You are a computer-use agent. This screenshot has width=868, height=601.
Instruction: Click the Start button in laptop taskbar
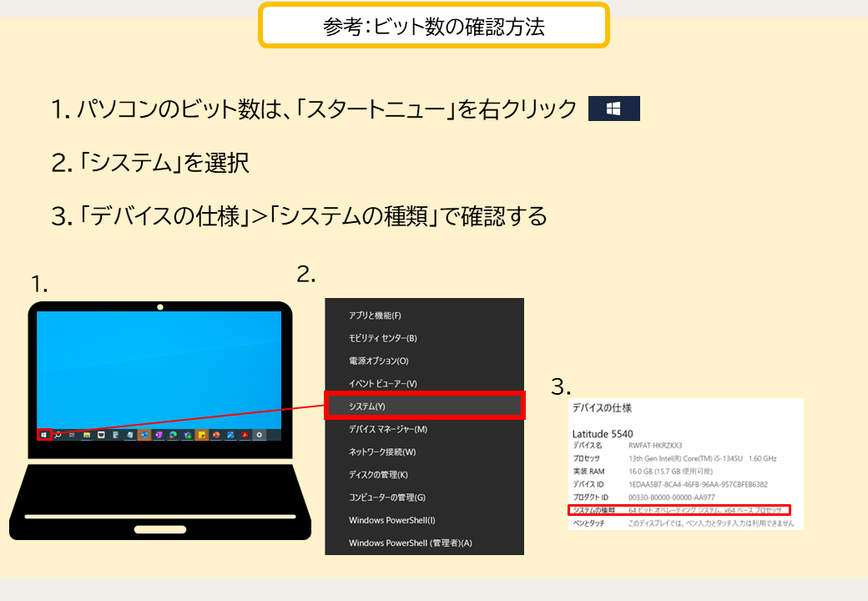coord(43,435)
